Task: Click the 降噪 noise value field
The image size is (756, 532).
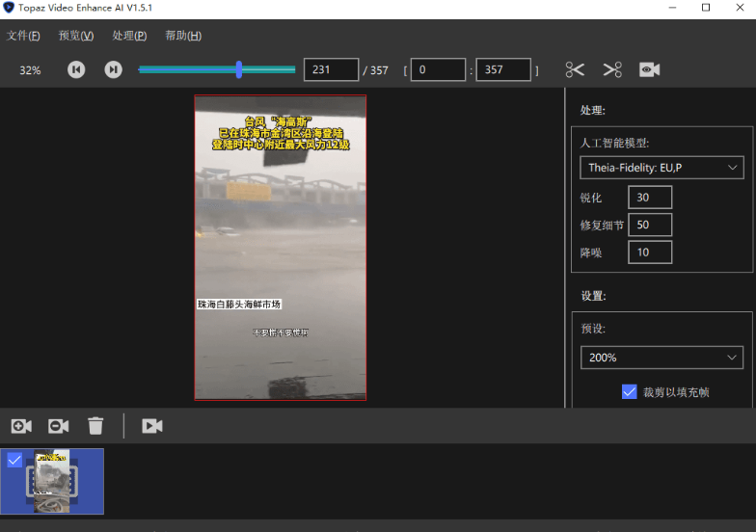Action: (x=650, y=253)
